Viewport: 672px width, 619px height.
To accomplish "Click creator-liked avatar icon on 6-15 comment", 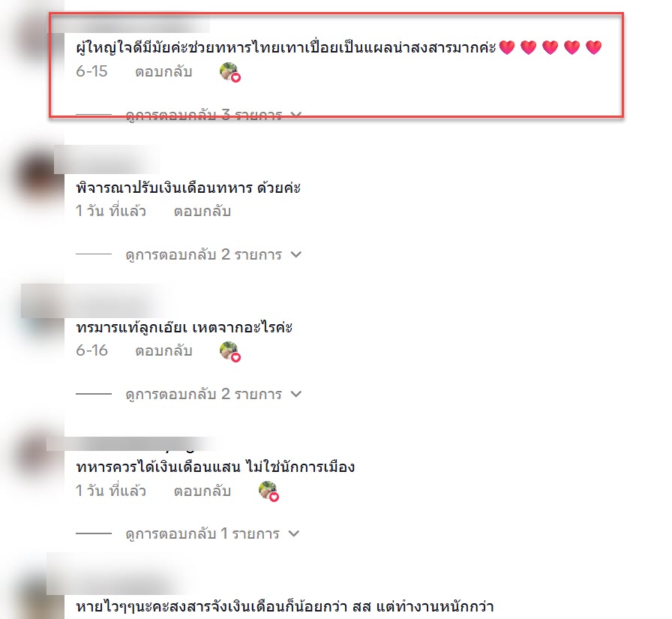I will (229, 72).
